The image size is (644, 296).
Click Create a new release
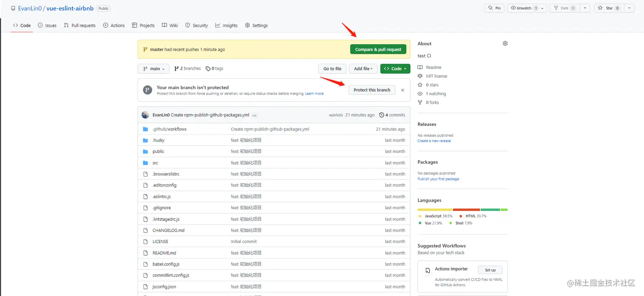point(434,141)
